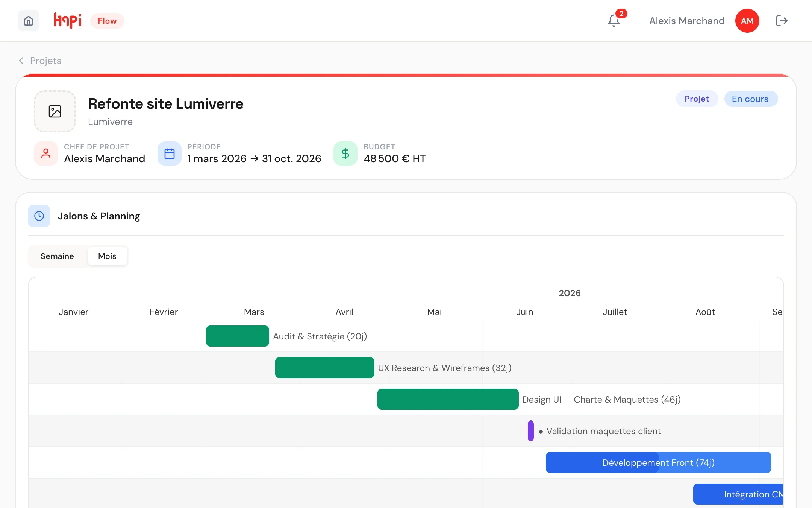Click the Jalons & Planning heading

pos(99,216)
